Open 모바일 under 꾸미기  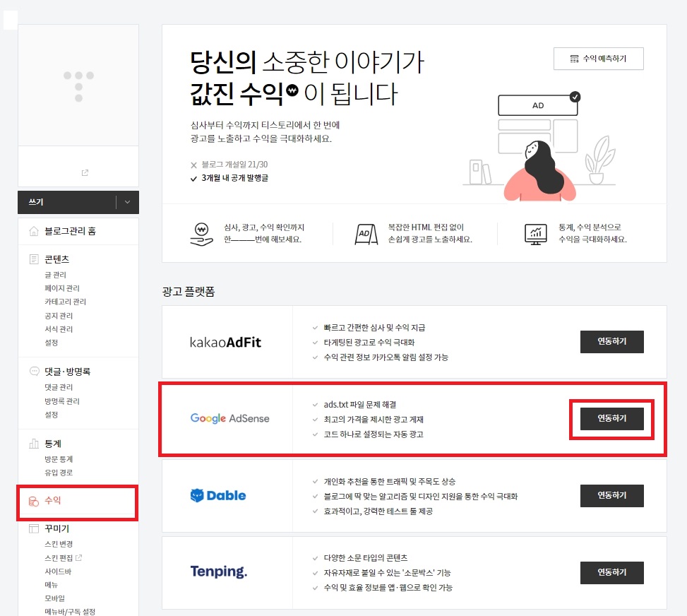55,598
